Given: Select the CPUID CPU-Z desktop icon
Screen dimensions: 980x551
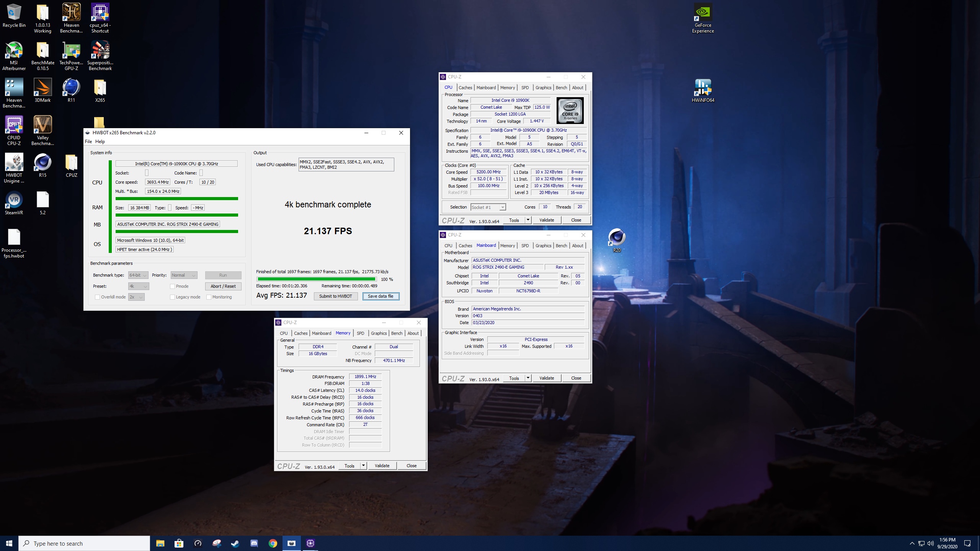Looking at the screenshot, I should pyautogui.click(x=14, y=131).
